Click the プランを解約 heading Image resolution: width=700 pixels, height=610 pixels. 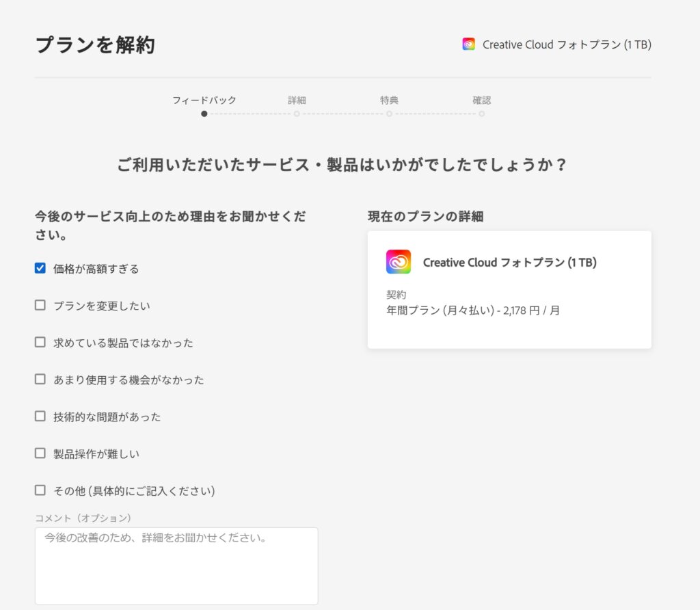tap(95, 45)
